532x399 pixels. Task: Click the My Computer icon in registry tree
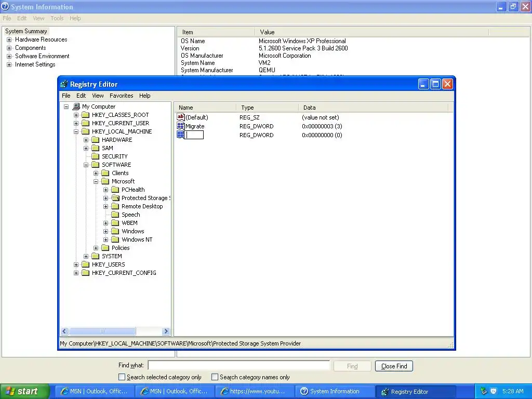coord(76,107)
